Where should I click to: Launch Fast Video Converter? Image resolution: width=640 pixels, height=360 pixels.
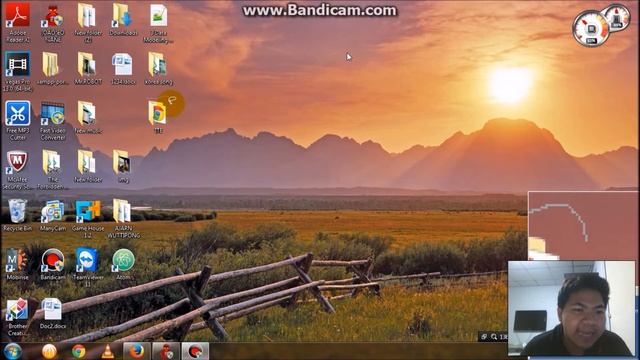pyautogui.click(x=53, y=120)
